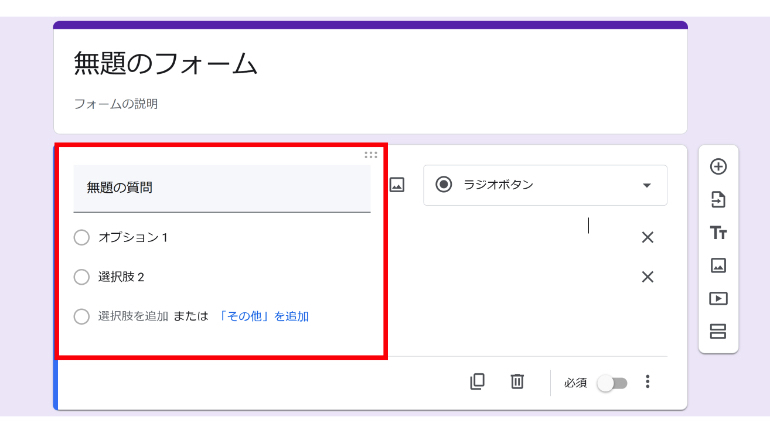Image resolution: width=770 pixels, height=433 pixels.
Task: Delete this question with trash icon
Action: coord(517,381)
